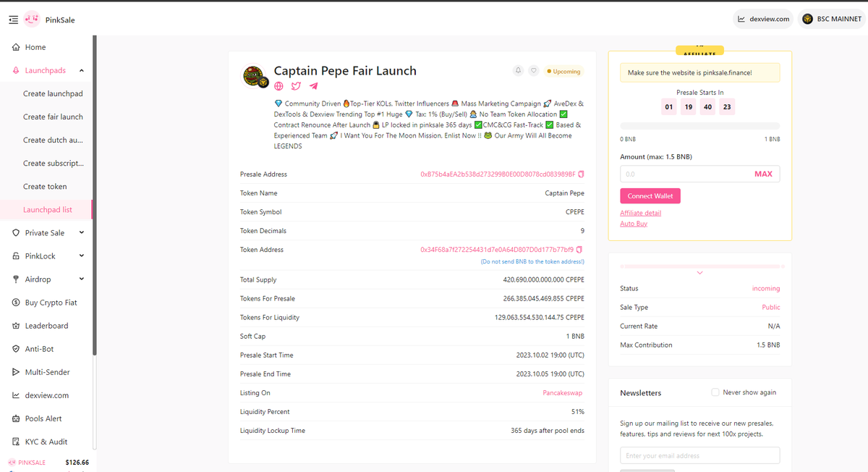Click the Pools Alert robot icon
The image size is (868, 472).
(16, 418)
